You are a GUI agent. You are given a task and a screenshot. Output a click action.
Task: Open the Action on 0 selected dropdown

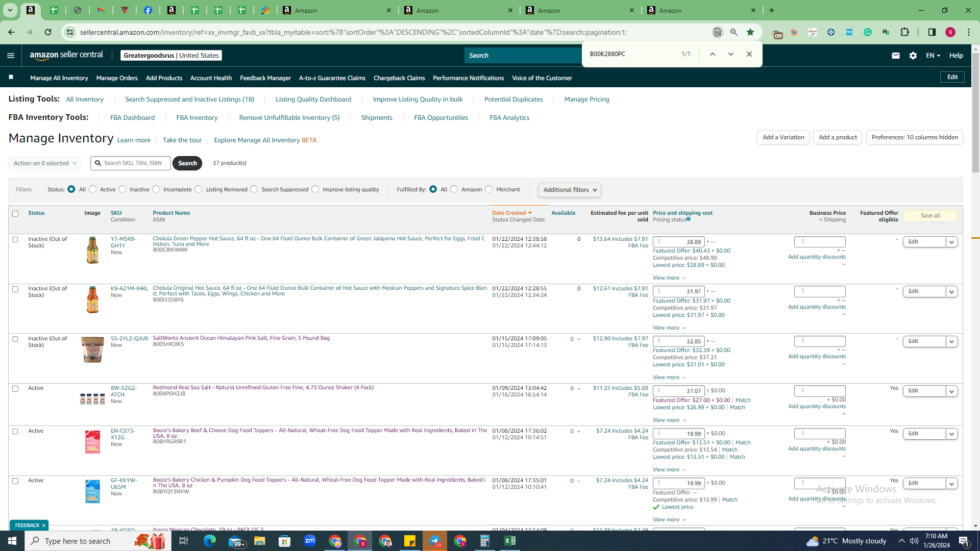tap(45, 163)
